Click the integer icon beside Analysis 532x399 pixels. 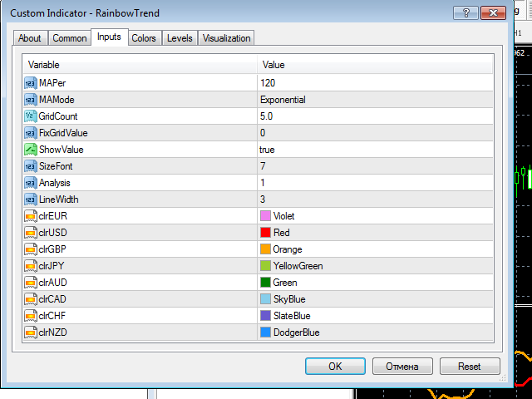click(30, 183)
